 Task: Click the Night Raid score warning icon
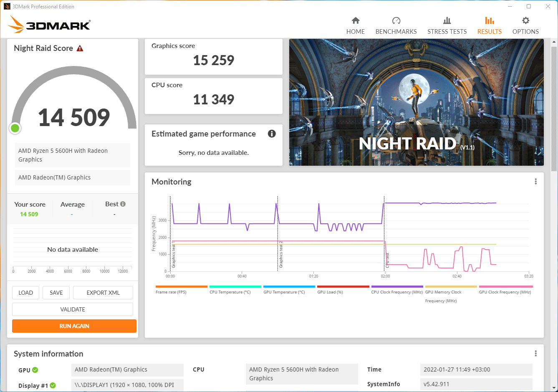point(80,48)
